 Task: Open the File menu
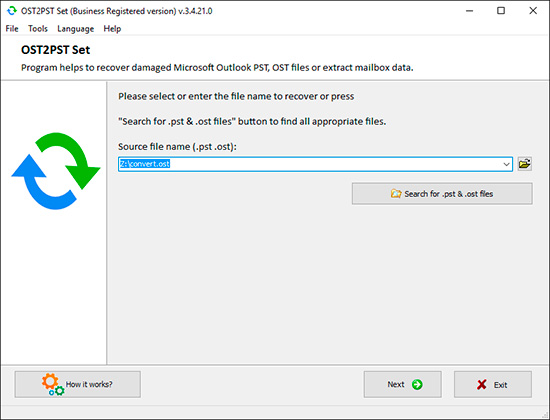point(12,29)
